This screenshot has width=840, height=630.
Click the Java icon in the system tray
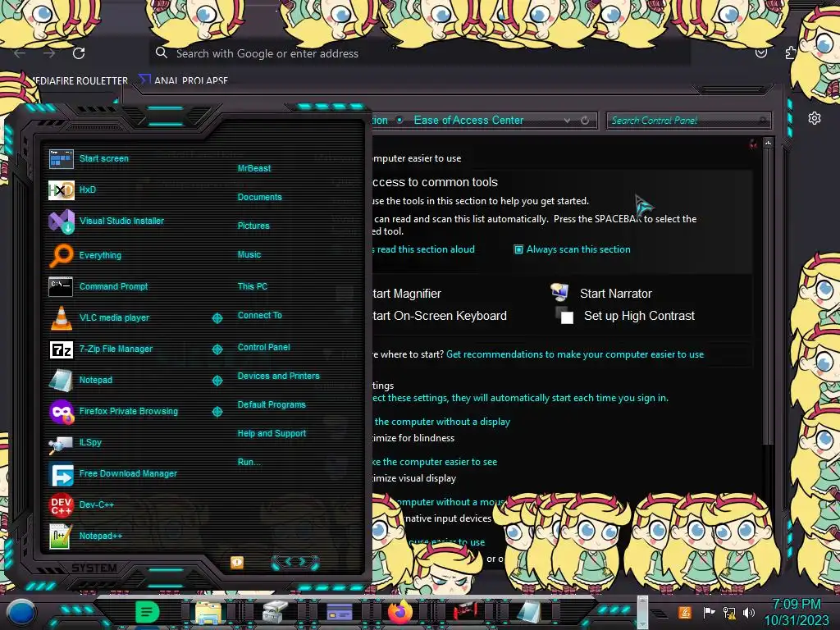click(x=685, y=612)
